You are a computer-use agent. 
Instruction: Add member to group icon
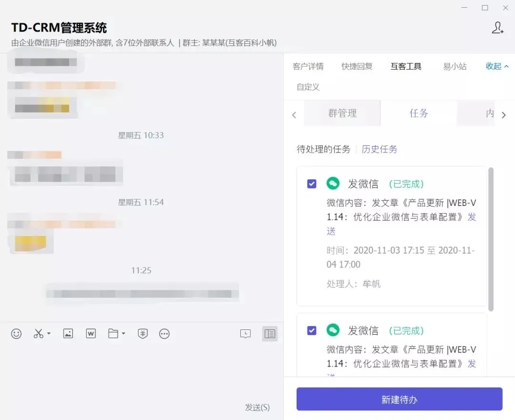coord(497,28)
